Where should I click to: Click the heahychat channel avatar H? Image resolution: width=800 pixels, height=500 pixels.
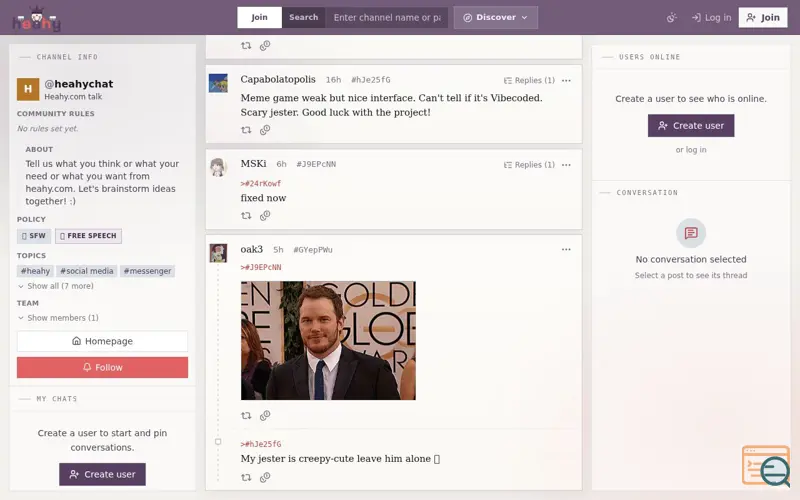click(x=28, y=89)
